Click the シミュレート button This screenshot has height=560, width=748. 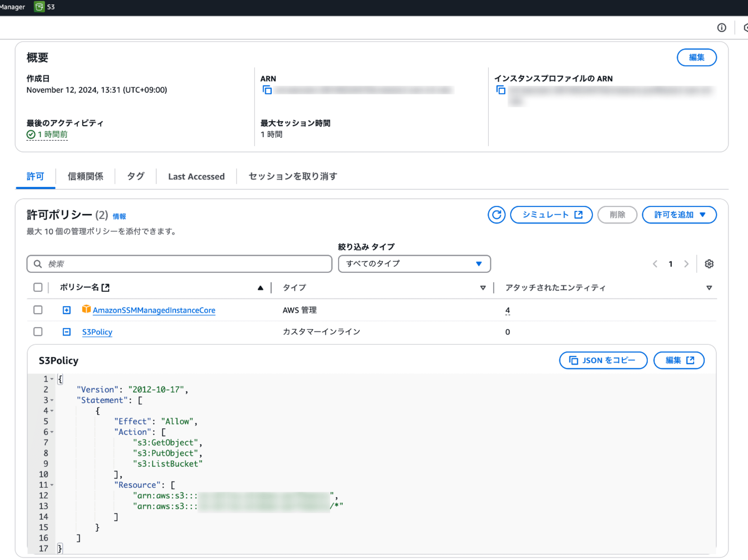[551, 215]
